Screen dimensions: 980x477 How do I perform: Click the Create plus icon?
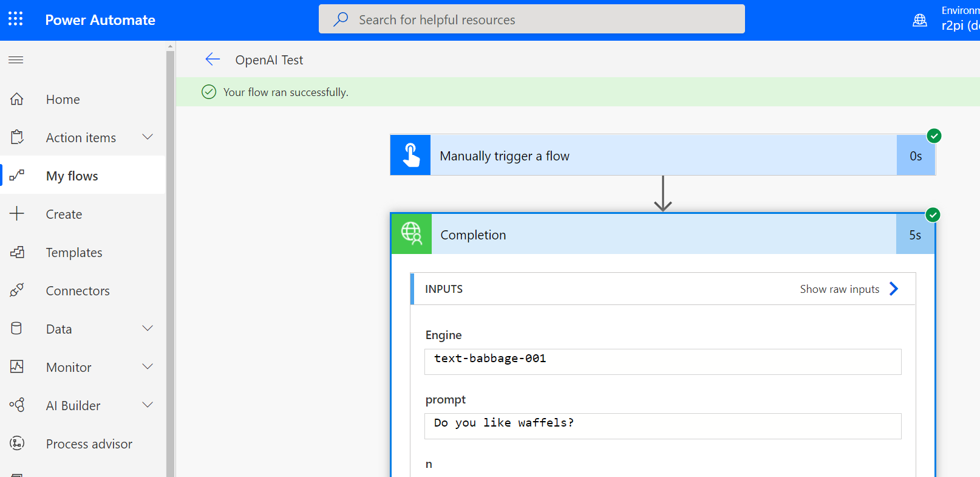click(17, 213)
